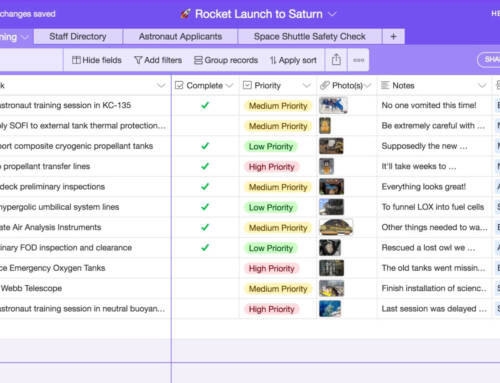The width and height of the screenshot is (500, 383).
Task: Switch to the Space Shuttle Safety Check tab
Action: (310, 36)
